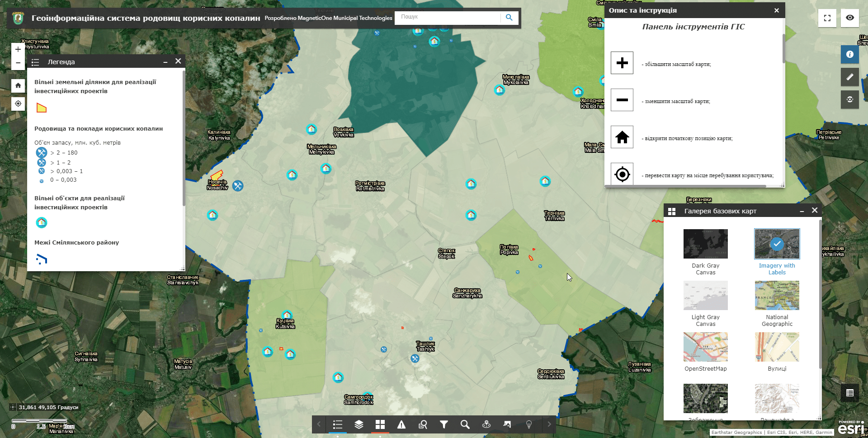
Task: Activate the Filter (funnel) tool
Action: click(443, 424)
